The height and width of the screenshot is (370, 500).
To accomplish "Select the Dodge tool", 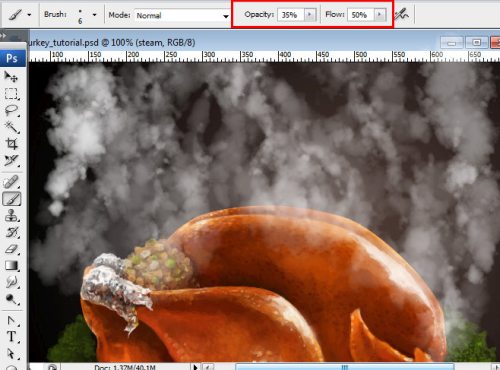I will click(x=11, y=299).
